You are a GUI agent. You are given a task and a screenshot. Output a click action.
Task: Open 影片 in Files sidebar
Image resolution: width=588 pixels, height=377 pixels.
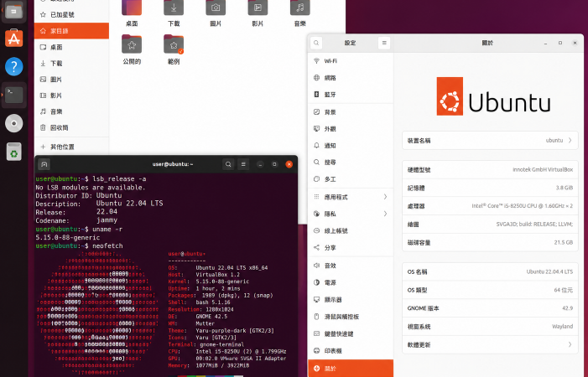(x=71, y=96)
